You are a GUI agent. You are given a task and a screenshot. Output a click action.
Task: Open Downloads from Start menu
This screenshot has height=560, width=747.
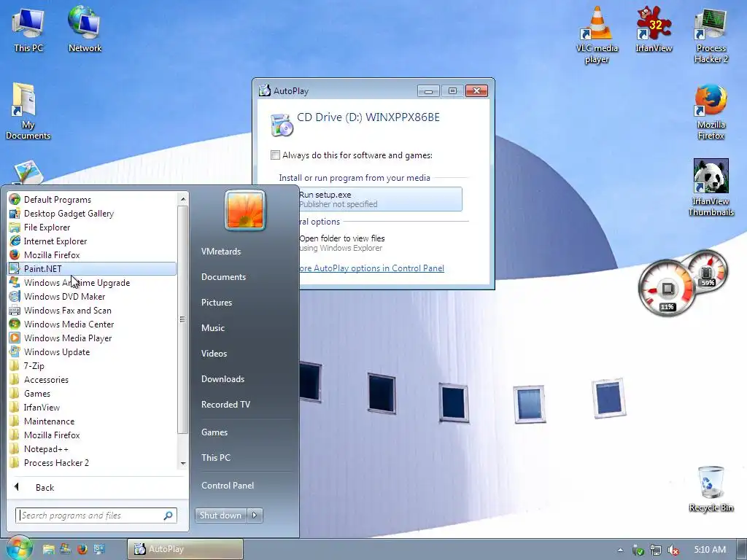tap(223, 378)
